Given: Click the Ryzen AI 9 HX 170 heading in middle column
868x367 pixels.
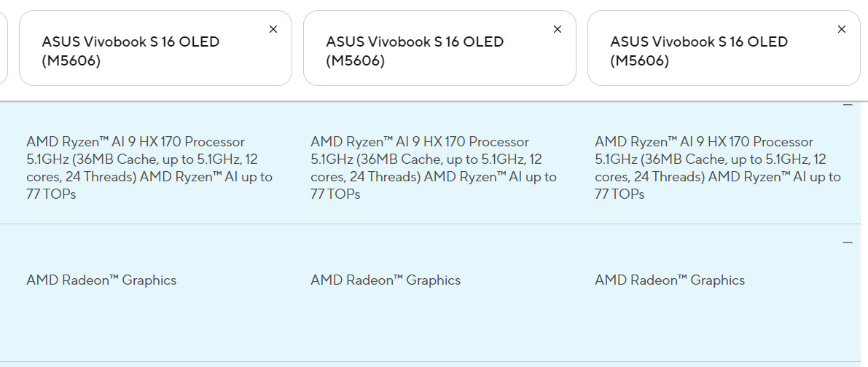Looking at the screenshot, I should [420, 142].
